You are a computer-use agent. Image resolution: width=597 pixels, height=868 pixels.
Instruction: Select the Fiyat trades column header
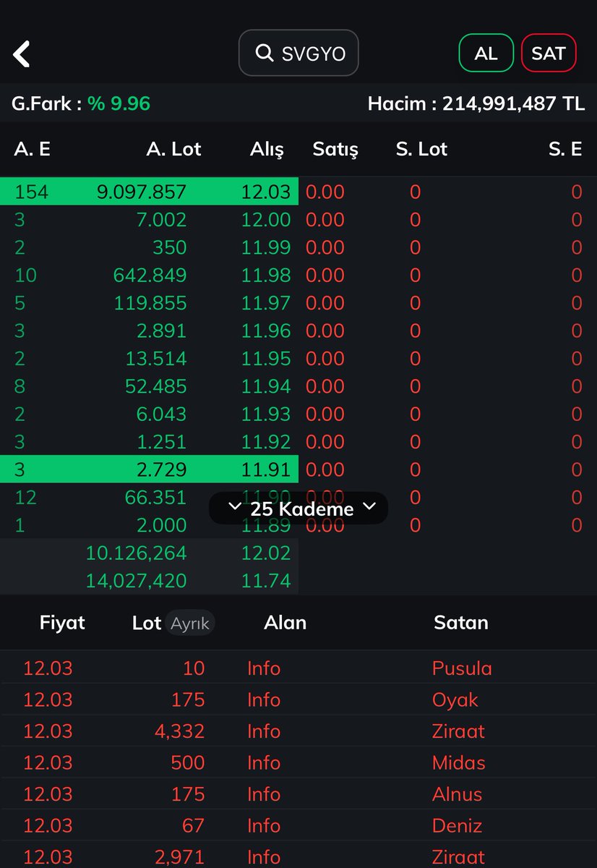[62, 623]
